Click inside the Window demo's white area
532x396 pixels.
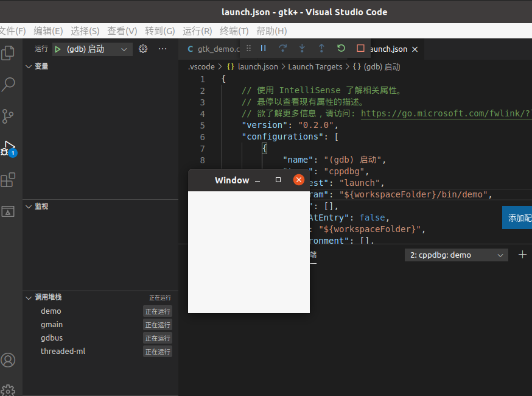click(x=249, y=252)
